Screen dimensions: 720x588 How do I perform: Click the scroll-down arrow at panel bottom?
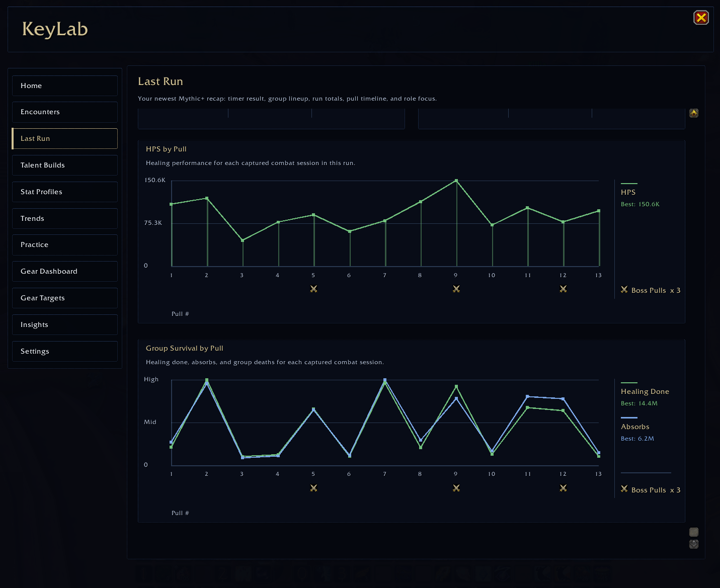694,544
